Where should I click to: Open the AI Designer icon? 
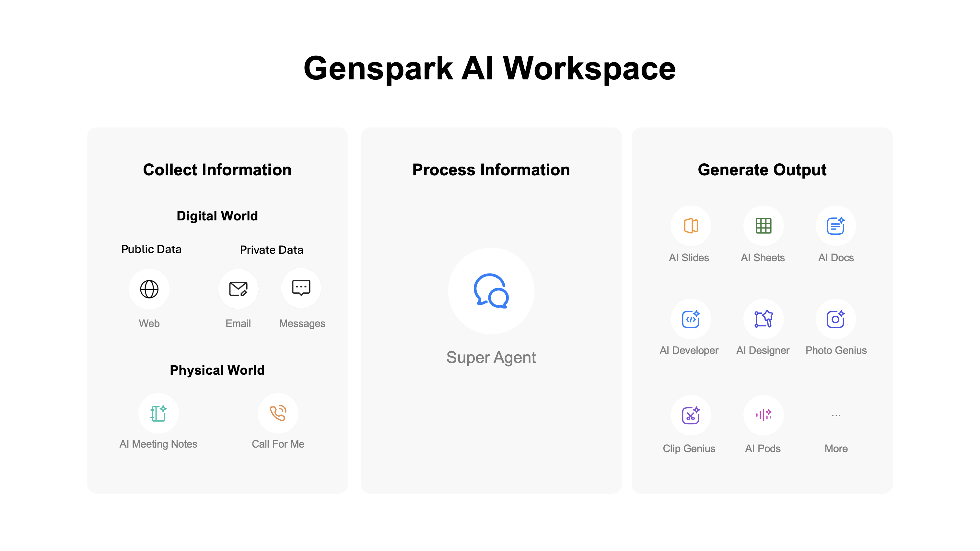[763, 319]
